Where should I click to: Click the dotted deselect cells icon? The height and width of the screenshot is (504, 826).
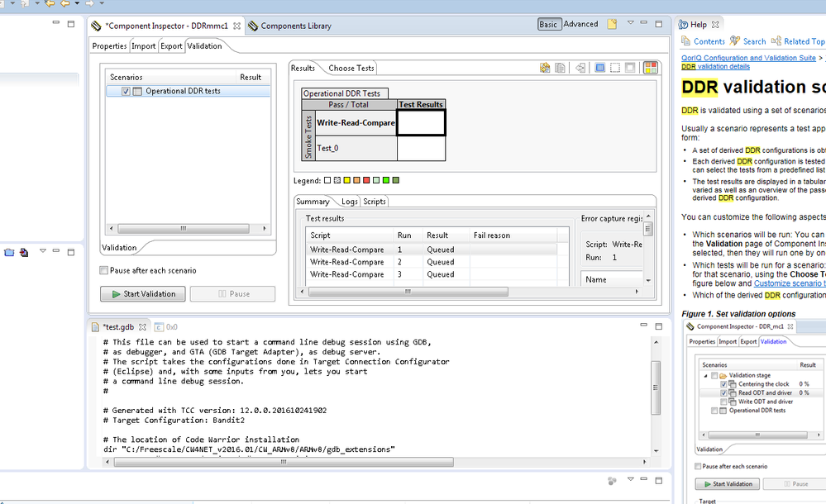(615, 68)
